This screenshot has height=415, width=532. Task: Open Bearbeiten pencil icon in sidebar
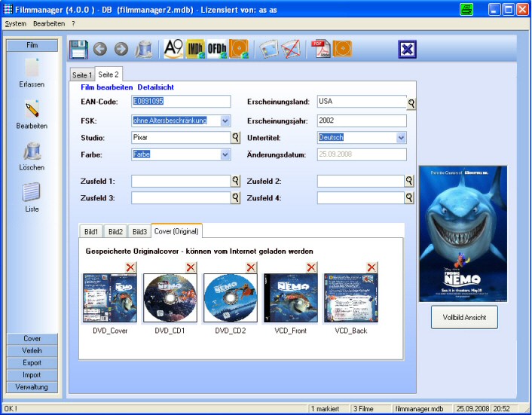pyautogui.click(x=32, y=110)
